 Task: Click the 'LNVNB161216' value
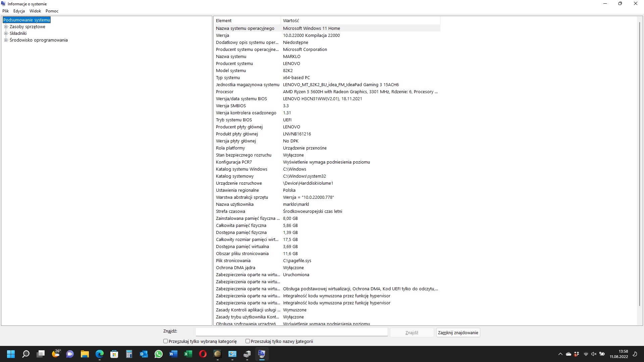click(x=297, y=134)
